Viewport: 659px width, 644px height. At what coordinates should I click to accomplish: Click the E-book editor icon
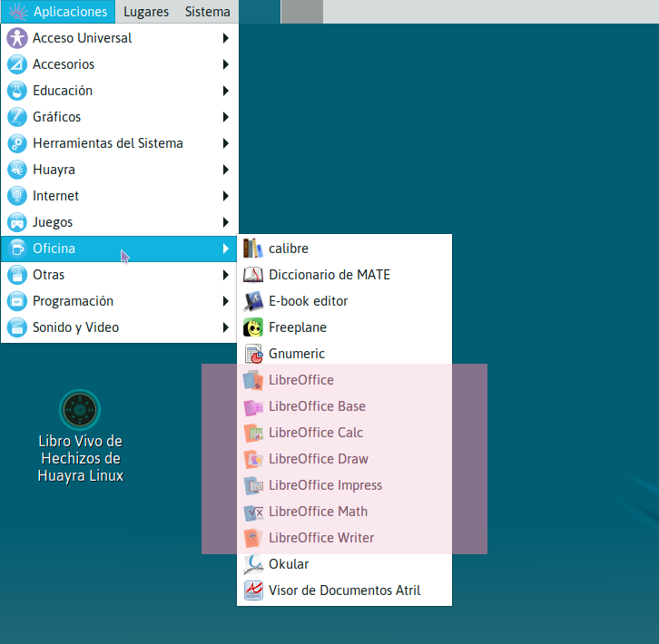click(x=253, y=301)
